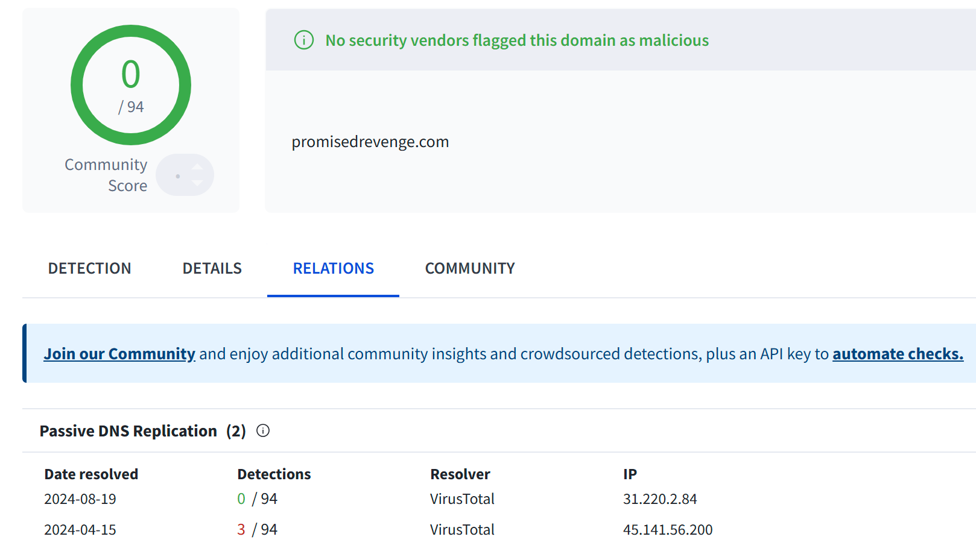The height and width of the screenshot is (560, 976).
Task: Click the no security vendors flagged message
Action: coord(517,40)
